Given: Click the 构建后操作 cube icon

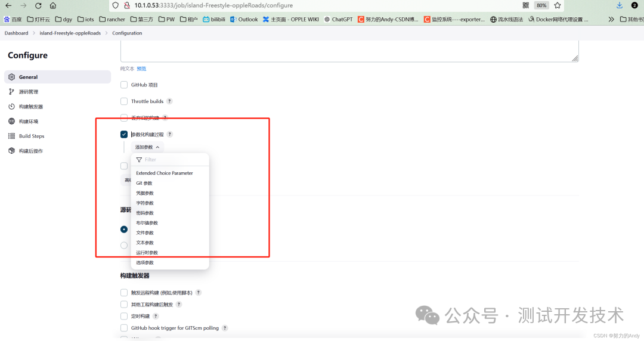Looking at the screenshot, I should pyautogui.click(x=11, y=151).
